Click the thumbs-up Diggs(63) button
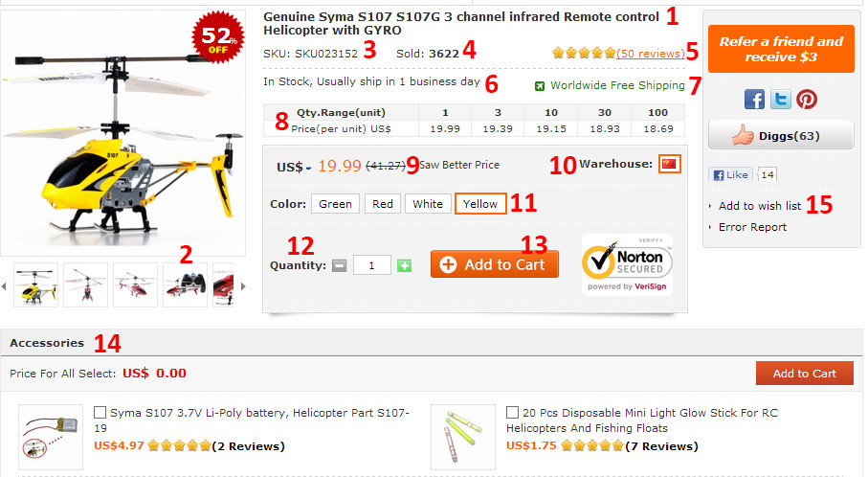This screenshot has height=477, width=868. click(x=781, y=136)
